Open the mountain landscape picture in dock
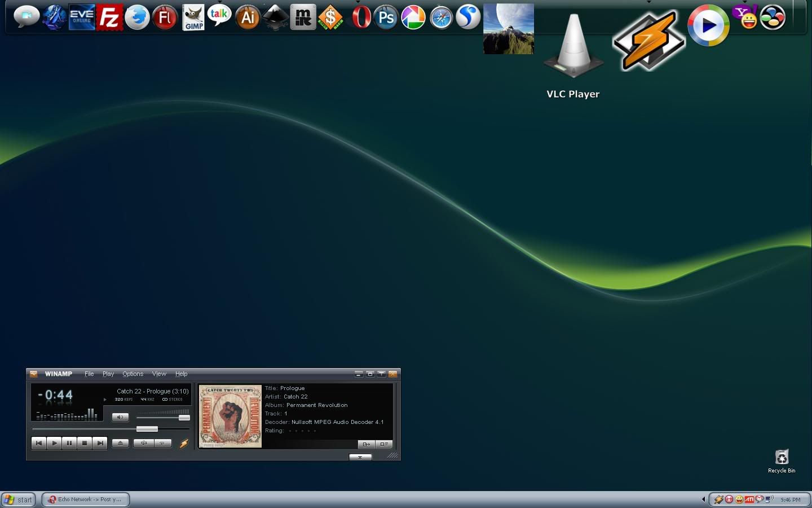 (x=509, y=29)
